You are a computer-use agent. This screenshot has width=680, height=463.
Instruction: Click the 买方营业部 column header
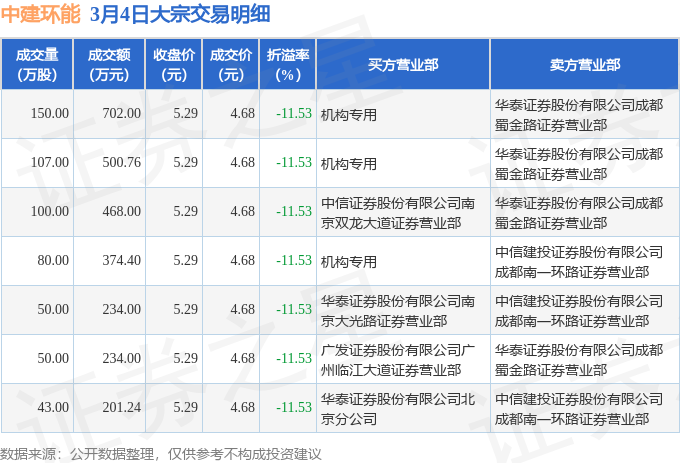pos(403,65)
